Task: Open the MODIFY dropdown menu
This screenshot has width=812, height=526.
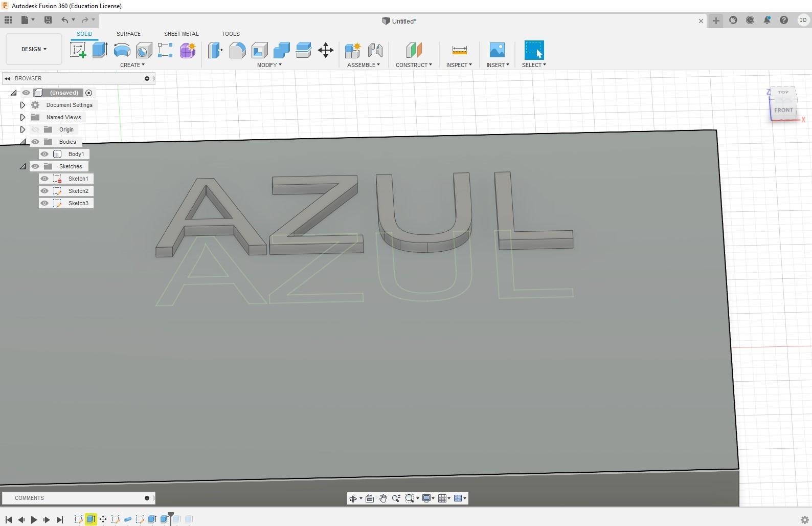Action: pos(269,65)
